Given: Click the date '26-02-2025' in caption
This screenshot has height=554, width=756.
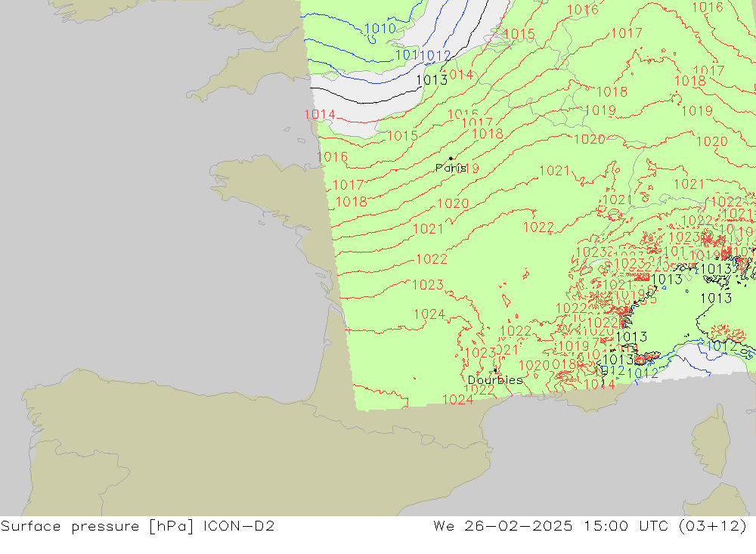Looking at the screenshot, I should click(519, 525).
